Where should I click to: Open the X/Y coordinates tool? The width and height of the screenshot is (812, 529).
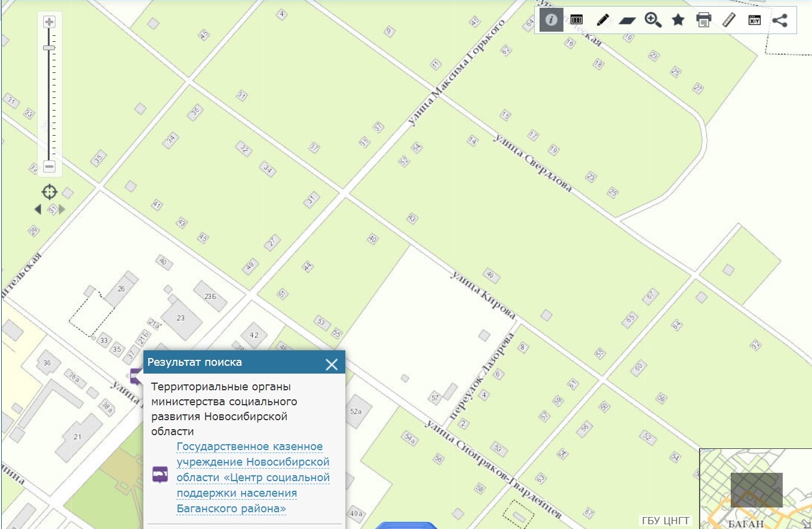(754, 20)
